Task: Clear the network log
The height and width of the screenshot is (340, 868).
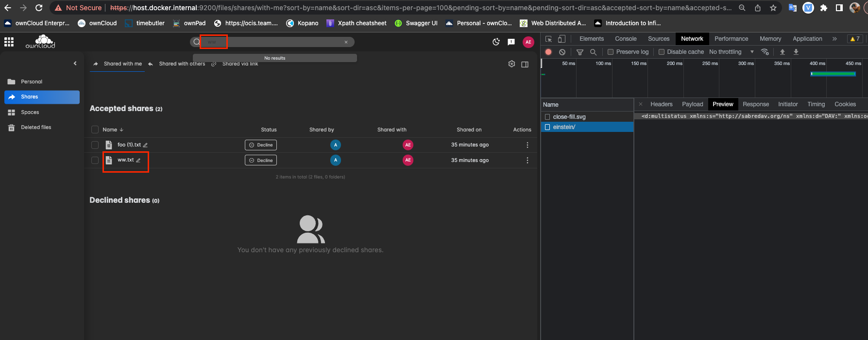Action: coord(562,52)
